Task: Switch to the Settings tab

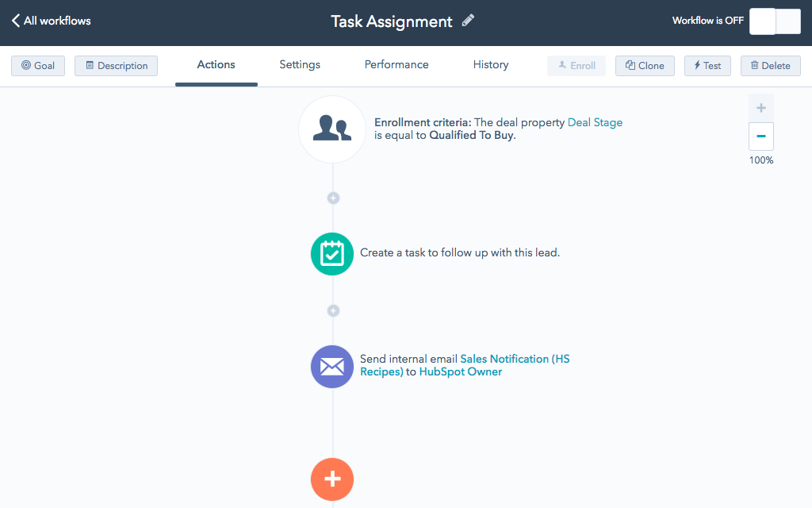Action: [x=299, y=64]
